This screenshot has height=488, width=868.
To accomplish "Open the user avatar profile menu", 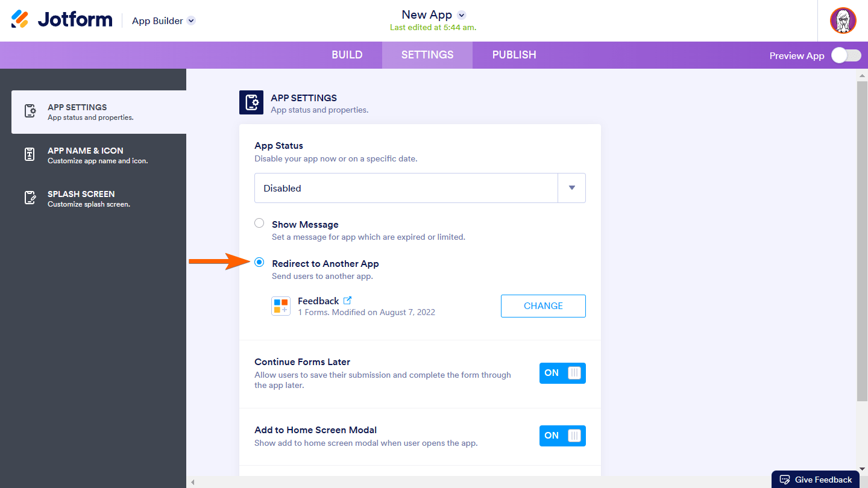I will click(843, 20).
